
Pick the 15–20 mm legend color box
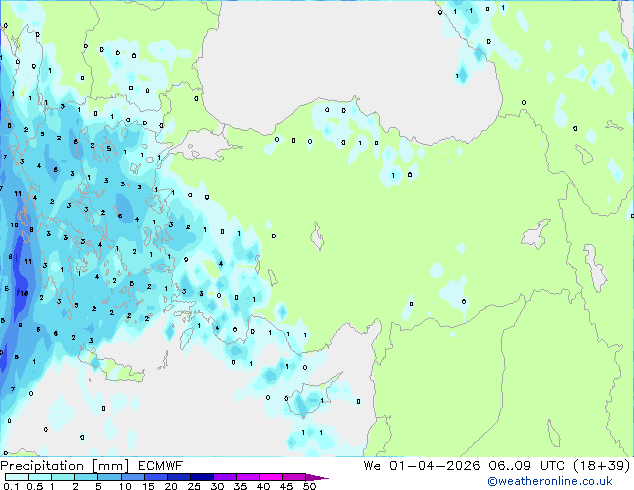pyautogui.click(x=156, y=477)
